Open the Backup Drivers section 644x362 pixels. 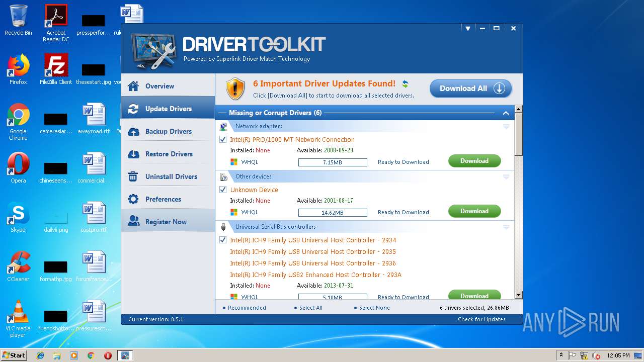(168, 131)
